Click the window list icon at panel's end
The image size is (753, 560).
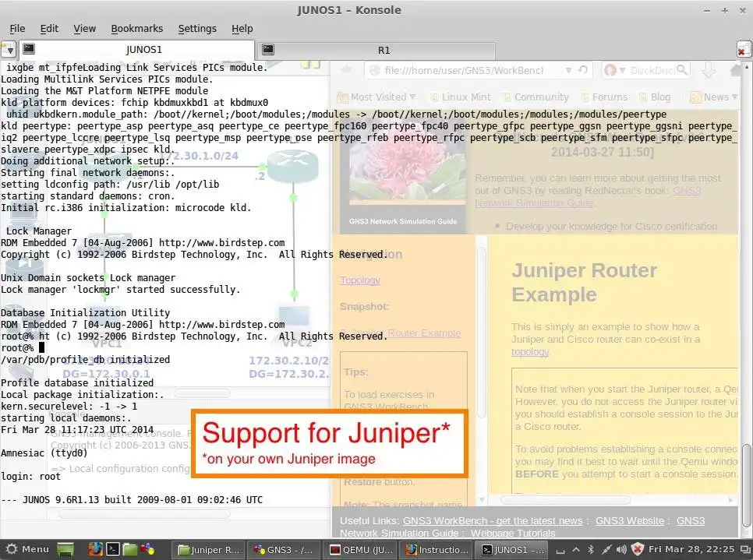pos(745,549)
